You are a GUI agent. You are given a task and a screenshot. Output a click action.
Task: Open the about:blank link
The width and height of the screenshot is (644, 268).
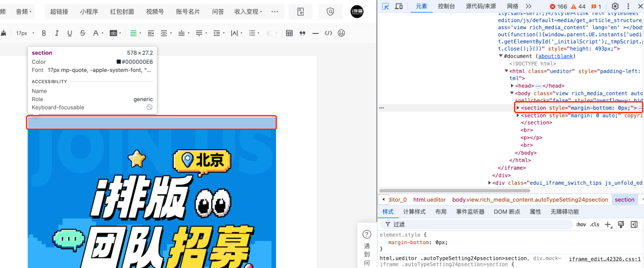(x=555, y=56)
